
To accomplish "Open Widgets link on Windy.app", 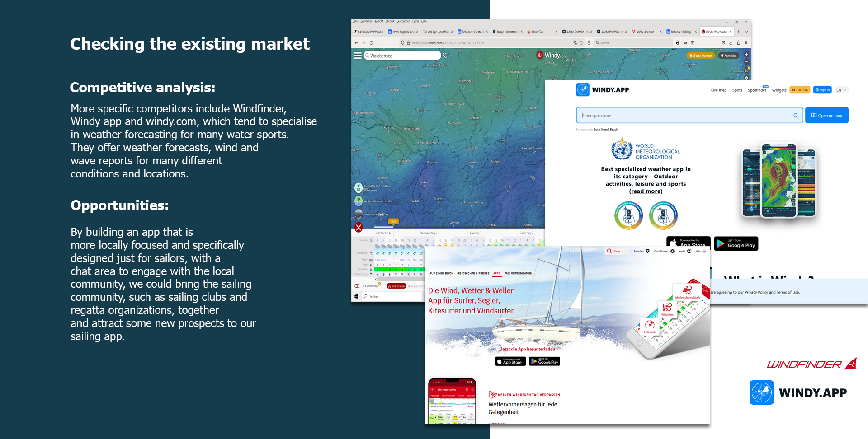I will (779, 90).
